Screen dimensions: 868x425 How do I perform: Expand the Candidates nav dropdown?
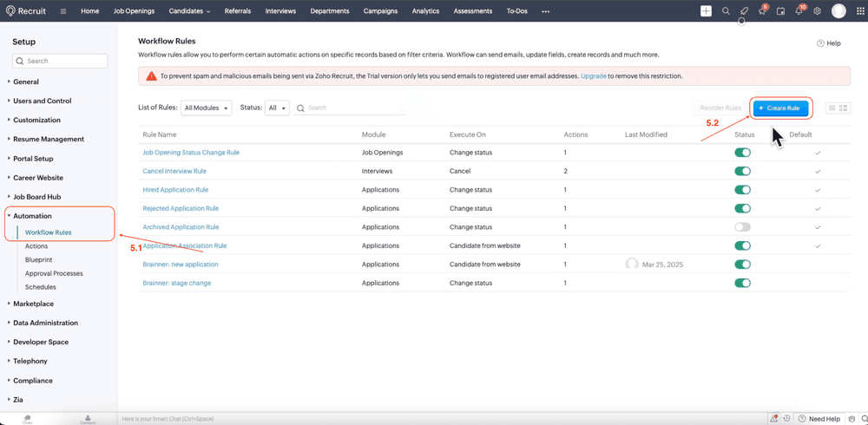pos(190,11)
